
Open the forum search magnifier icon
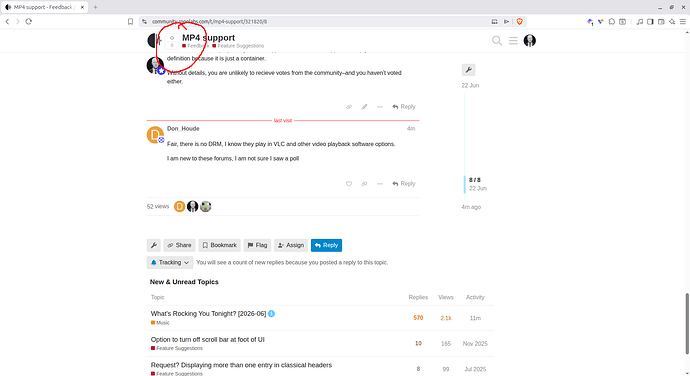pyautogui.click(x=497, y=41)
